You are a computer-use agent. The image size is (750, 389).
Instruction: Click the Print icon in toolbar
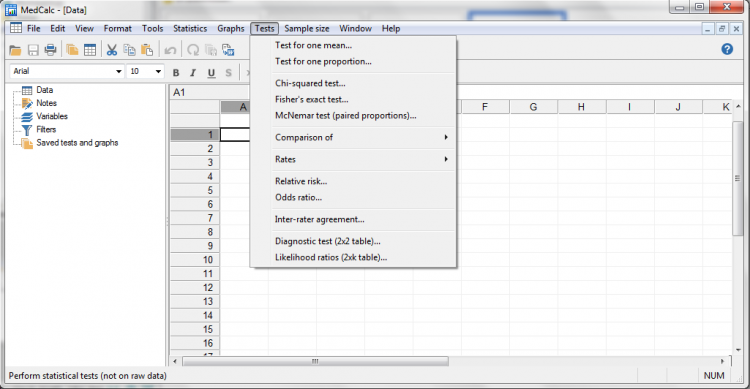pyautogui.click(x=50, y=50)
